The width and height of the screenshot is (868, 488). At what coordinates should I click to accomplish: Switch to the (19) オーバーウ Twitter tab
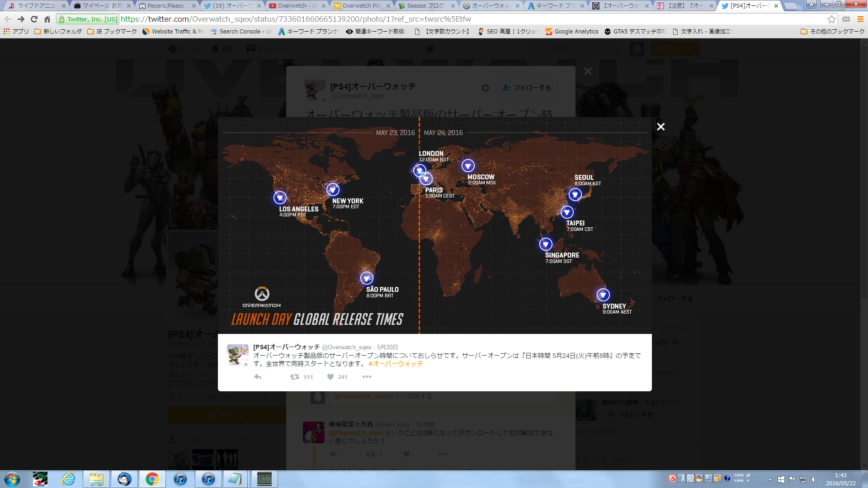coord(231,6)
